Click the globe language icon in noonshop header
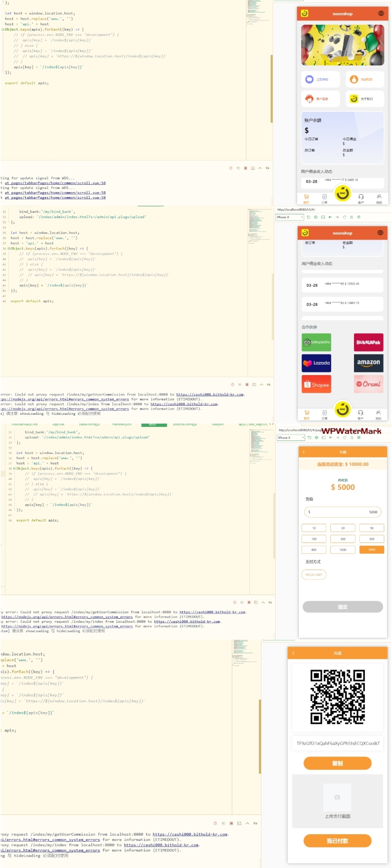Image resolution: width=392 pixels, height=868 pixels. click(x=381, y=13)
